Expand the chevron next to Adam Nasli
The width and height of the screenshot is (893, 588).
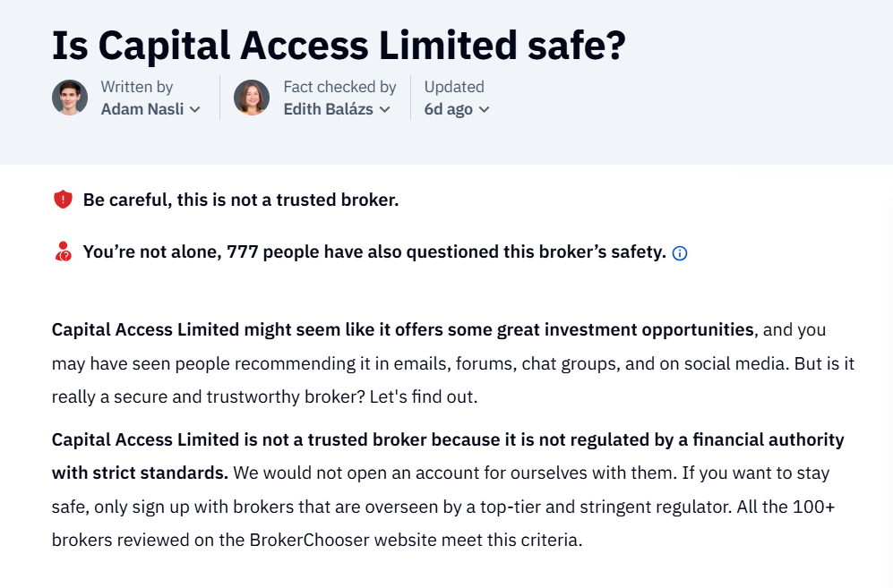195,110
